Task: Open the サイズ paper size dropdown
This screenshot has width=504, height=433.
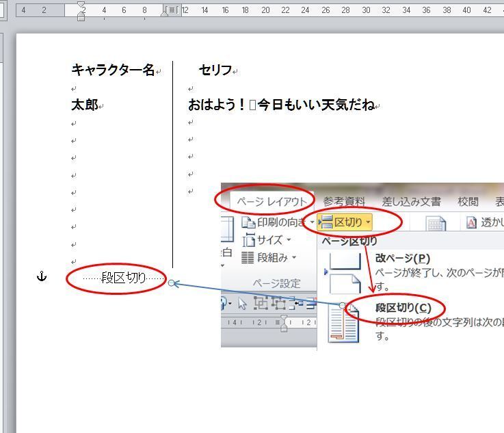Action: [267, 240]
